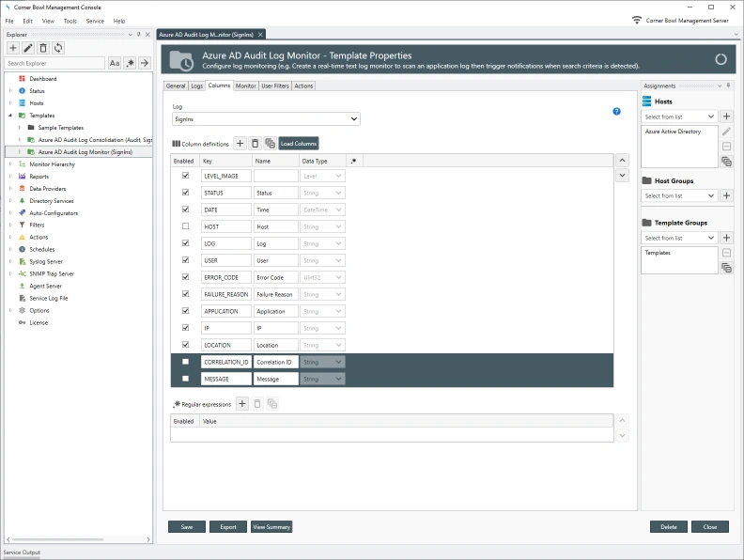744x560 pixels.
Task: Uncheck the STATUS column enabled box
Action: point(185,193)
